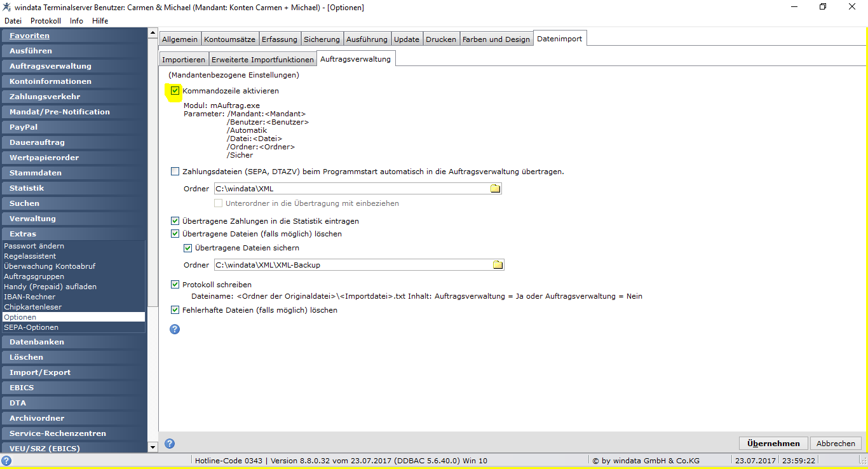
Task: Click folder browse icon for C:\windata\XML
Action: pyautogui.click(x=496, y=189)
